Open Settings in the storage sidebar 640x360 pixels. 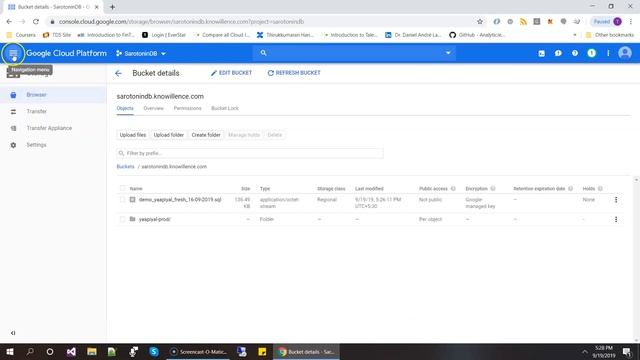click(x=53, y=145)
